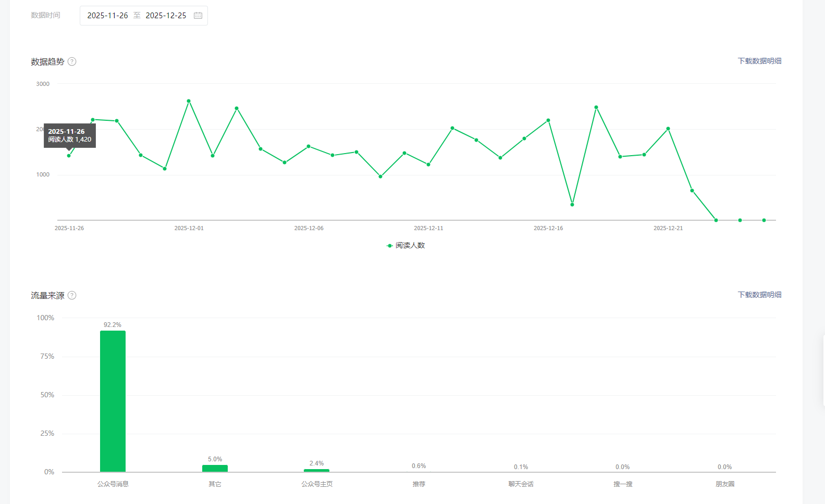Set the end date 2025-12-25 field
The width and height of the screenshot is (825, 504).
[x=166, y=16]
